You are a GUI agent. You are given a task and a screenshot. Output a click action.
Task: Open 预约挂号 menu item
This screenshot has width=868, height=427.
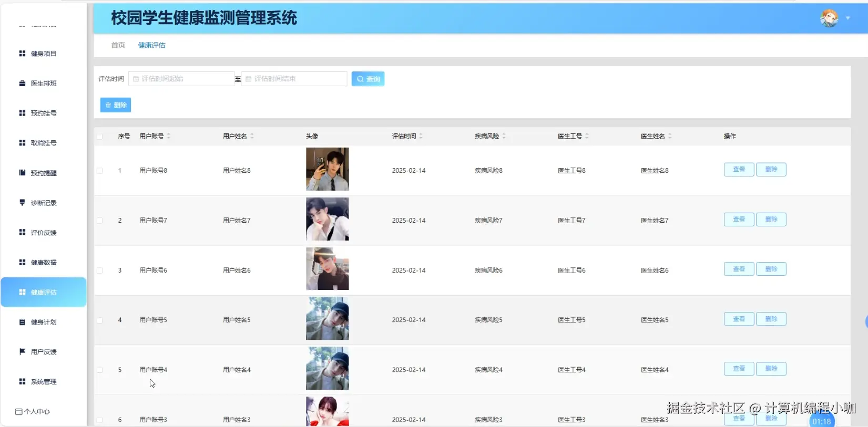[44, 113]
